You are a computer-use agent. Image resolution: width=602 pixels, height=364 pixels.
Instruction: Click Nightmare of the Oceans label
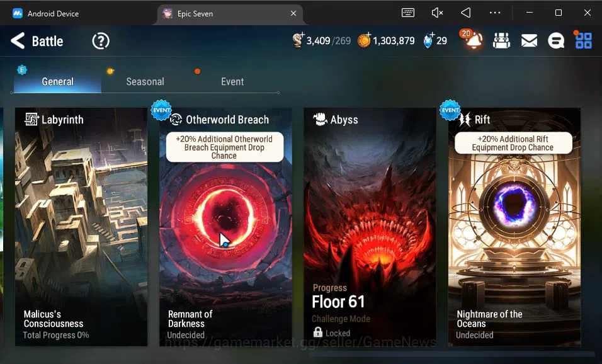click(x=489, y=319)
